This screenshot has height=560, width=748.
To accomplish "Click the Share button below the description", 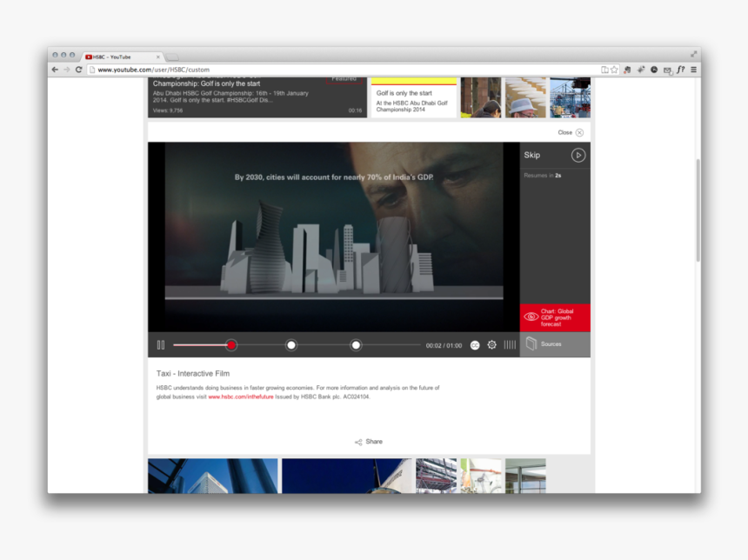I will (369, 442).
